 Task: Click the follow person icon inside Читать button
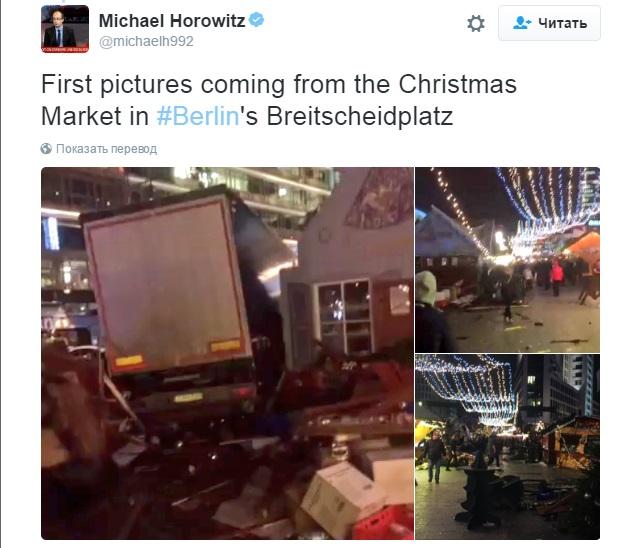point(522,23)
